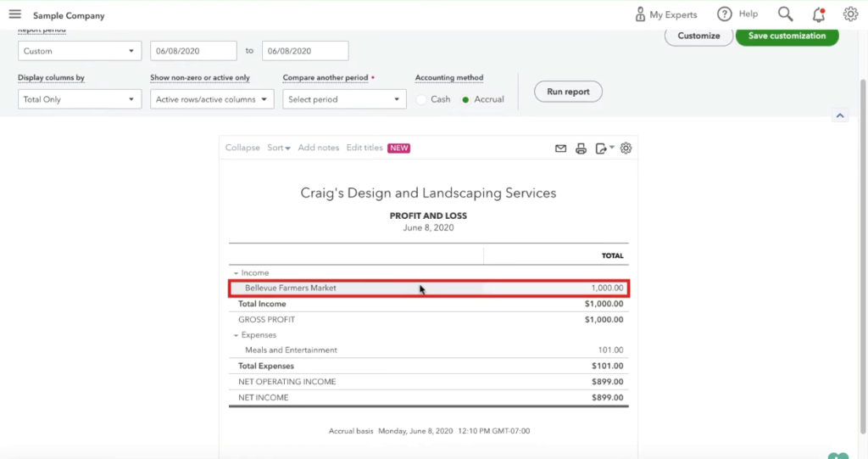
Task: Click the start date input field
Action: click(x=193, y=51)
